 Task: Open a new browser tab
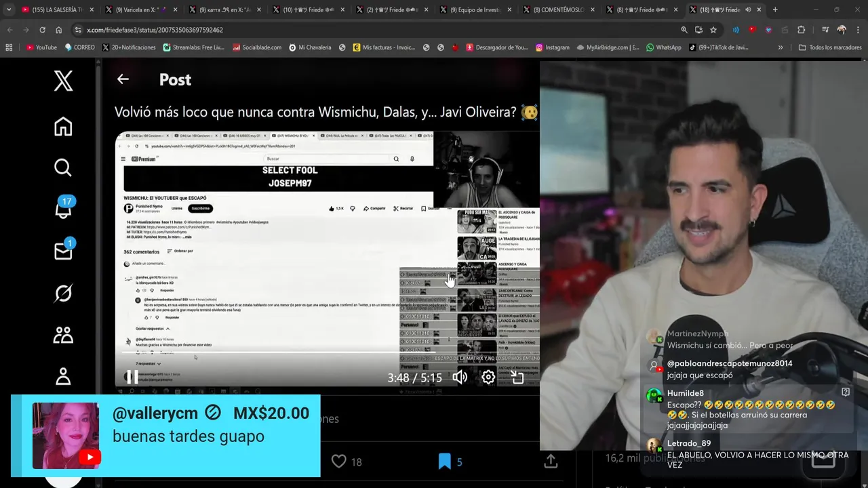pos(775,9)
